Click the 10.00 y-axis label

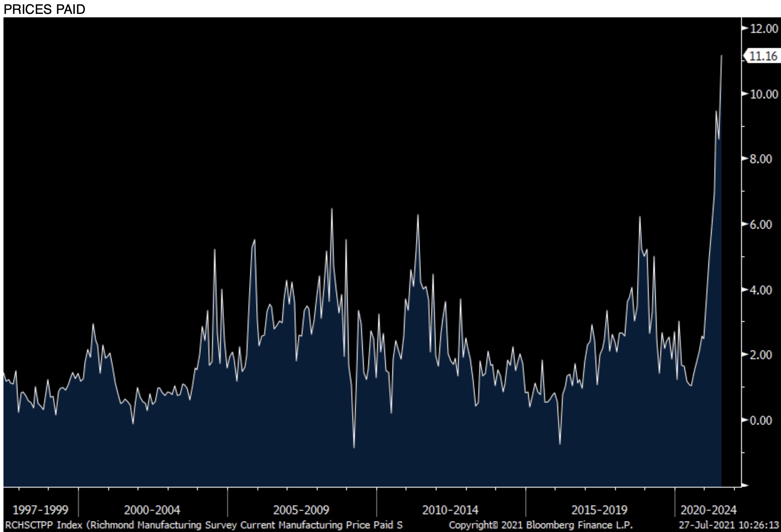[x=764, y=94]
